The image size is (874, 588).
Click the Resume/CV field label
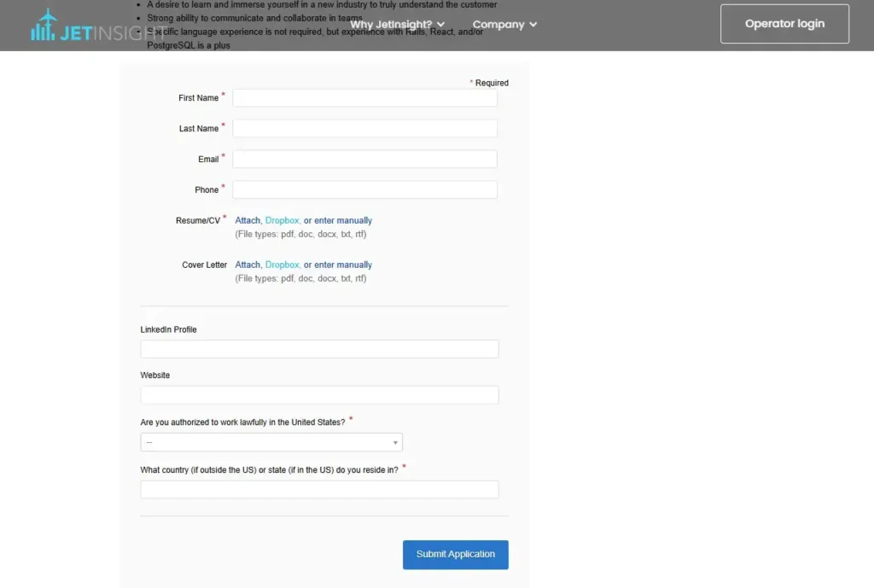point(198,221)
